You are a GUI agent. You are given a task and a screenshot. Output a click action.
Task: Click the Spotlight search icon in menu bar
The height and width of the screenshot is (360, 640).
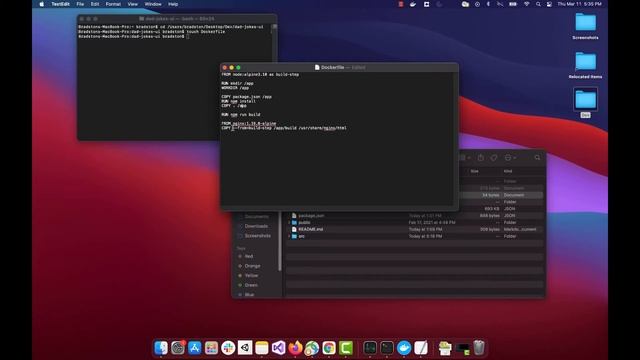538,4
